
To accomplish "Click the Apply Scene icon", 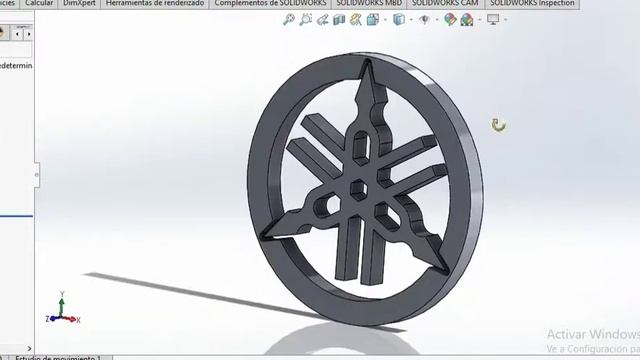I will tap(467, 19).
